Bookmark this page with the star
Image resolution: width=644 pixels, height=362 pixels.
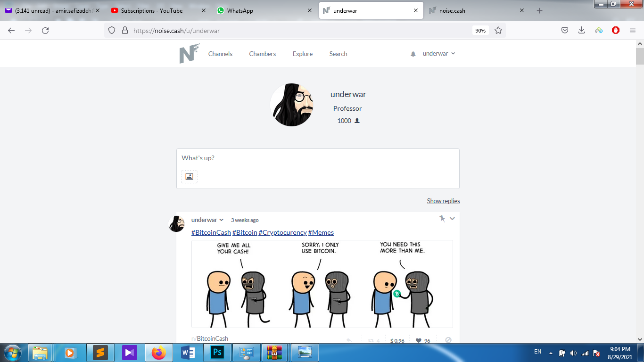tap(498, 31)
